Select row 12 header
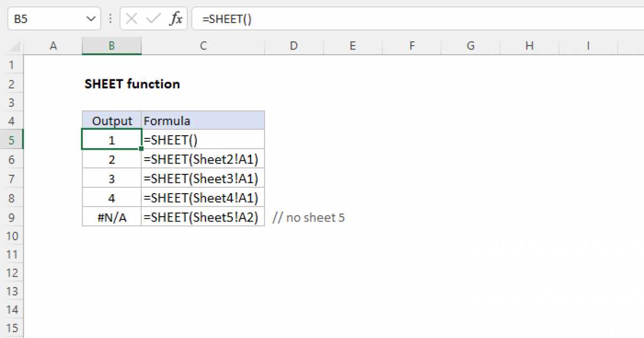Screen dimensions: 644x338 click(12, 273)
